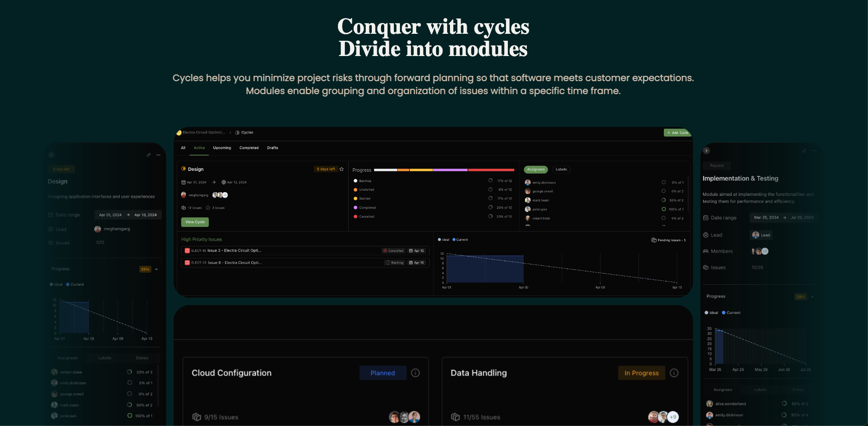The image size is (868, 426).
Task: Toggle the Current series in the burndown legend
Action: coord(460,240)
